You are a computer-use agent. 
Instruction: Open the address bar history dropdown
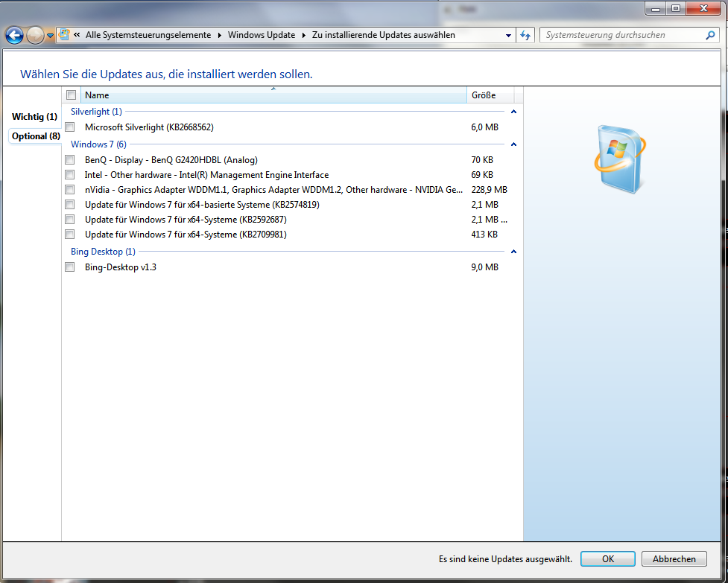pos(508,35)
